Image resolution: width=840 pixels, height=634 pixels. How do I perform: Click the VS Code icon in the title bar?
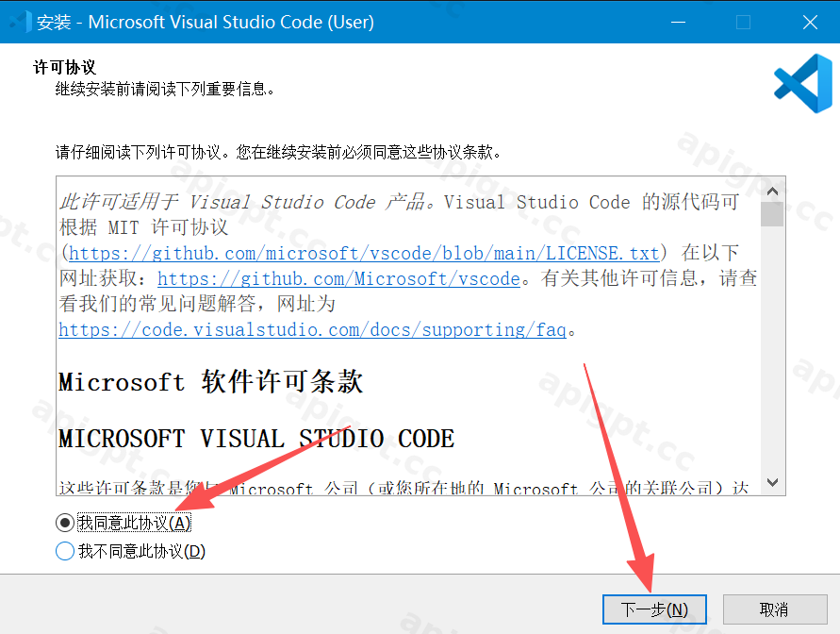point(21,22)
